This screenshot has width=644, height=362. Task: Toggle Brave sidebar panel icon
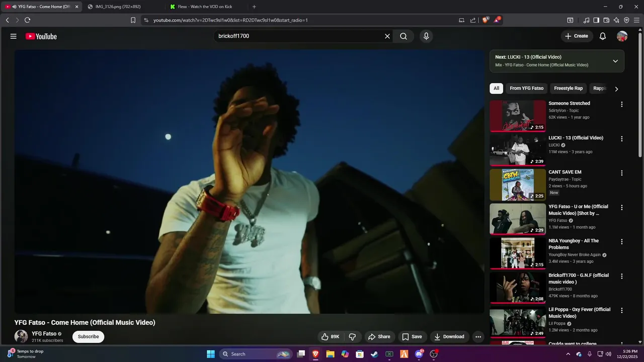(x=596, y=20)
